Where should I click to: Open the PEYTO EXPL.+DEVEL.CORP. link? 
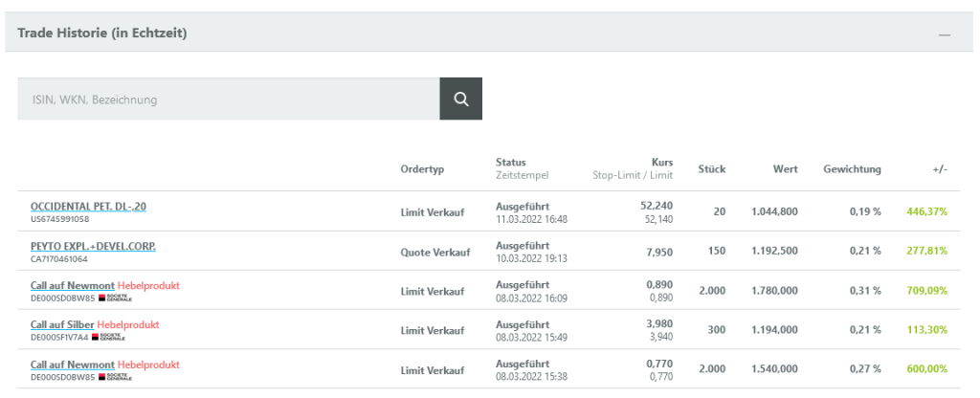(x=93, y=246)
